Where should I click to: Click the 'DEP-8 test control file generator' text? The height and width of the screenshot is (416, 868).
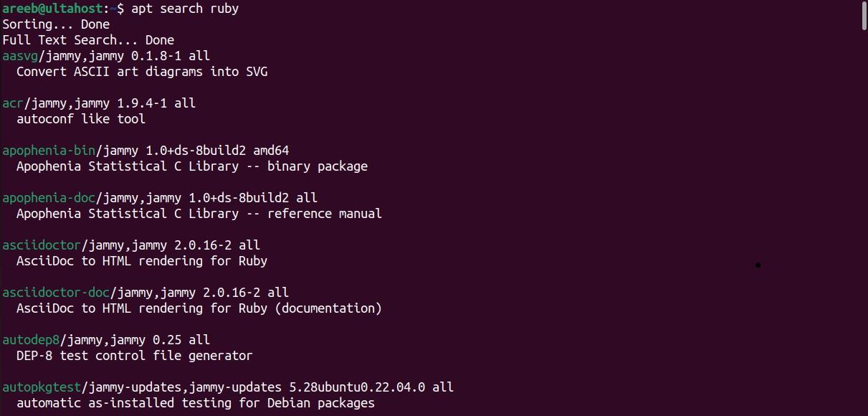pos(135,356)
